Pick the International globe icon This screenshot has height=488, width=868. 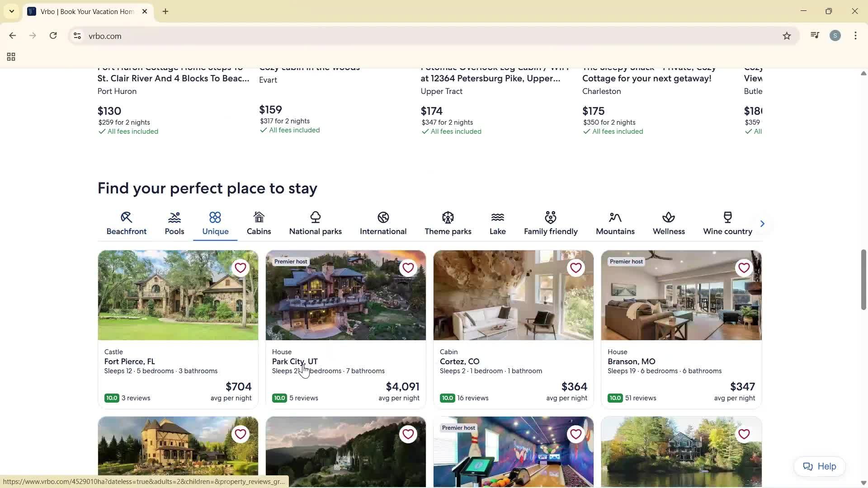click(383, 217)
